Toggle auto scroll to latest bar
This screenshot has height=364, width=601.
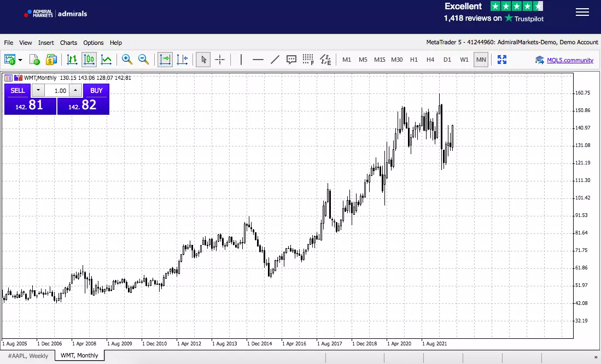click(165, 60)
